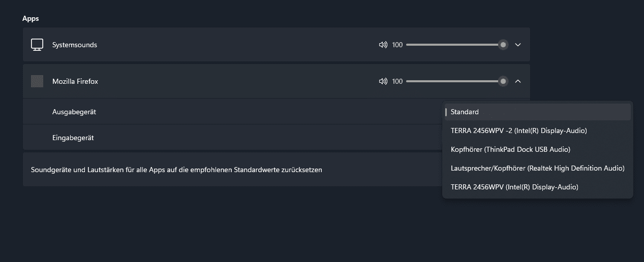Click the Ausgabegerät row
The width and height of the screenshot is (644, 262).
233,112
